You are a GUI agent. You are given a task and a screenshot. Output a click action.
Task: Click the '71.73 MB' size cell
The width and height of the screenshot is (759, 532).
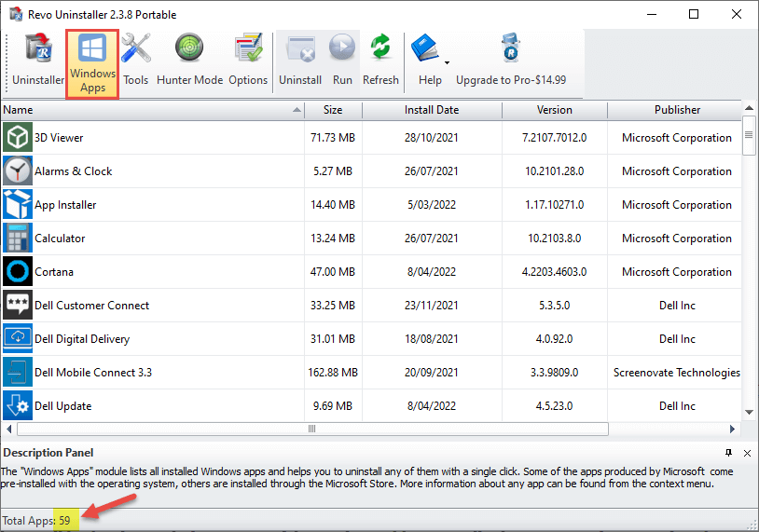(333, 138)
